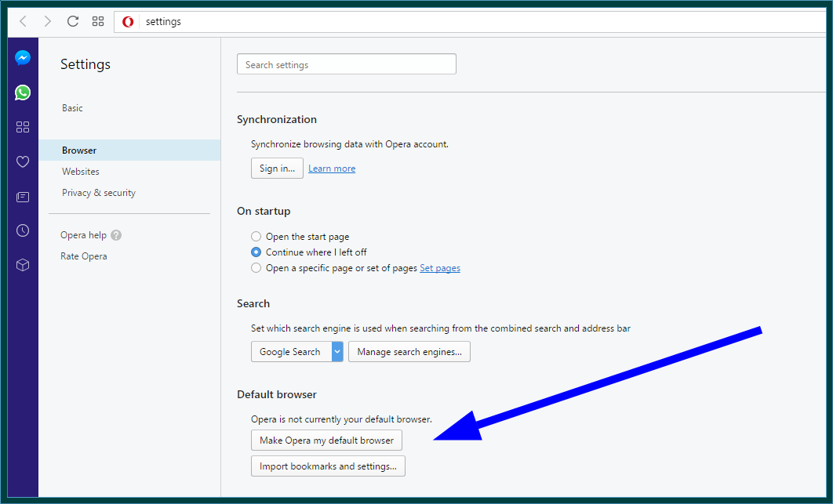Viewport: 833px width, 504px height.
Task: Open Extensions cube icon in sidebar
Action: point(22,265)
